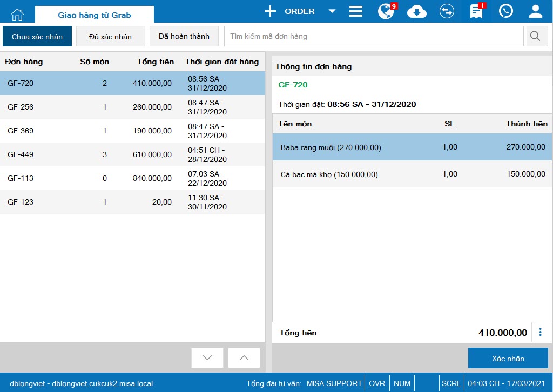Click the Xác nhận button
Viewport: 553px width, 392px height.
(x=508, y=358)
